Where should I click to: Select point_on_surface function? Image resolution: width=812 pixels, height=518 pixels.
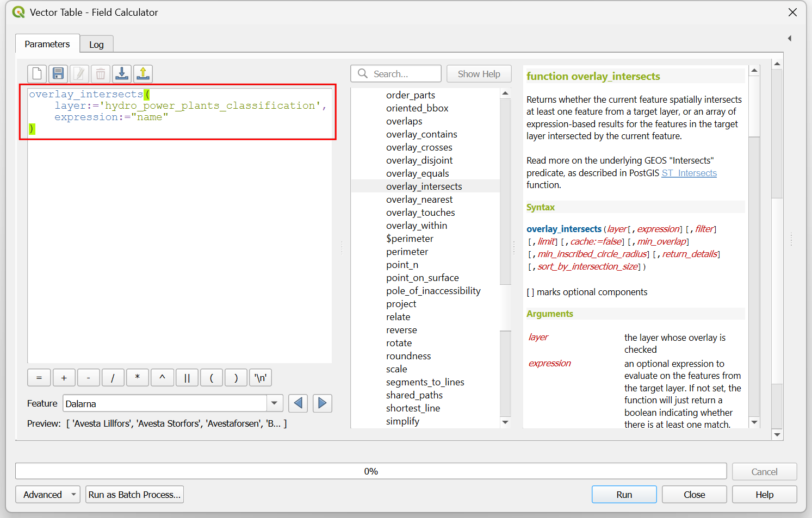[423, 278]
